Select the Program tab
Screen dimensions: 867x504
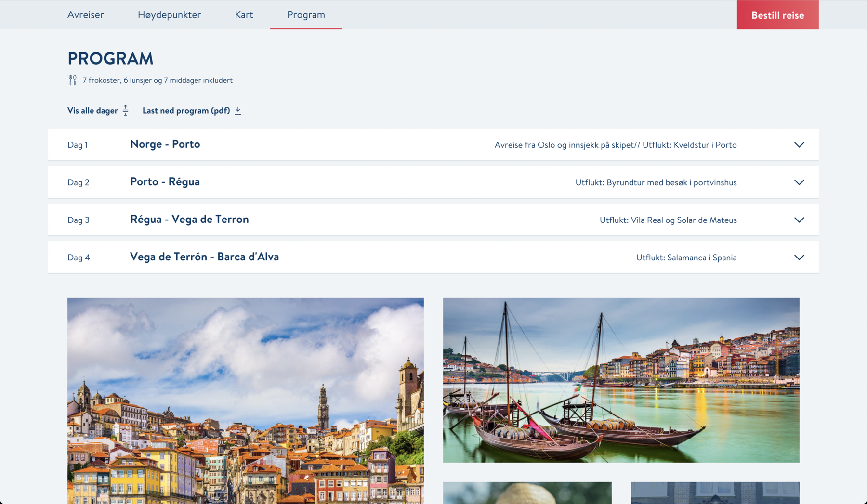pos(306,15)
